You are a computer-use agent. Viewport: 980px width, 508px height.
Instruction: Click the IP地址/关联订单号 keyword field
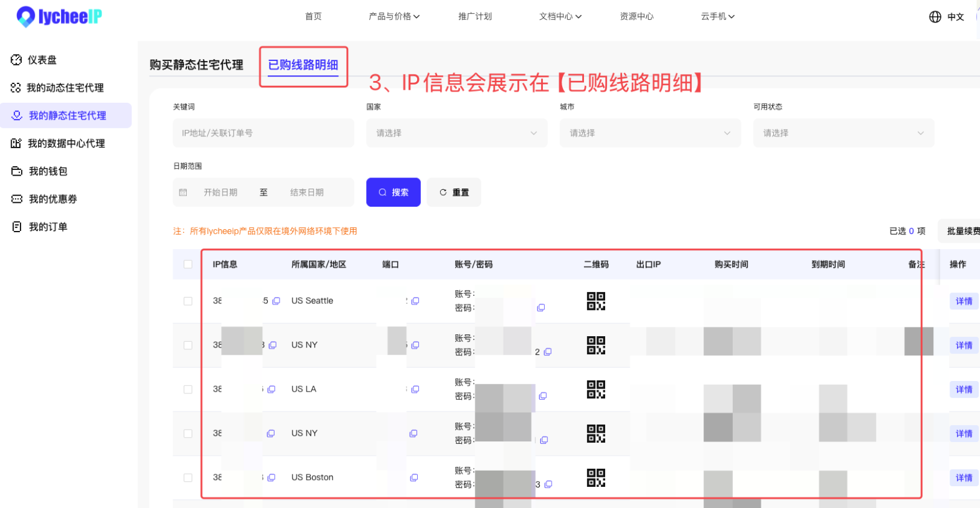263,133
